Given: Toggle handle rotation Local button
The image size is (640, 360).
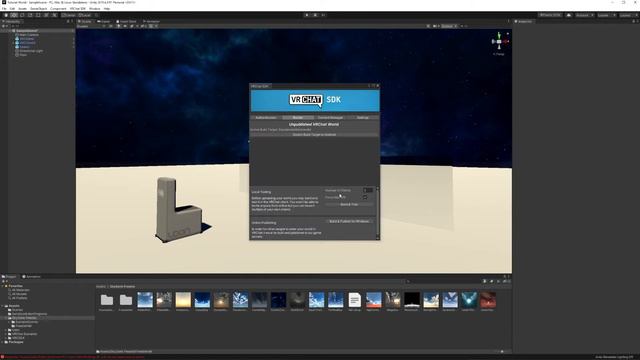Looking at the screenshot, I should coord(84,15).
